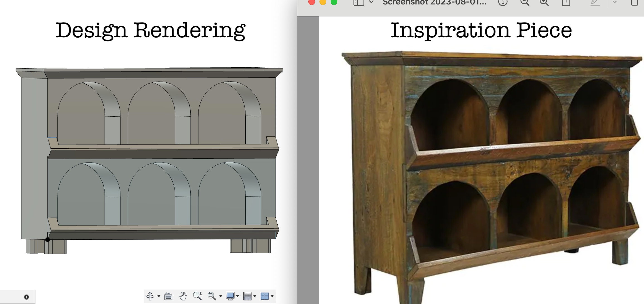This screenshot has height=304, width=644.
Task: Click the 'Inspiration Piece' heading text
Action: coord(481,31)
